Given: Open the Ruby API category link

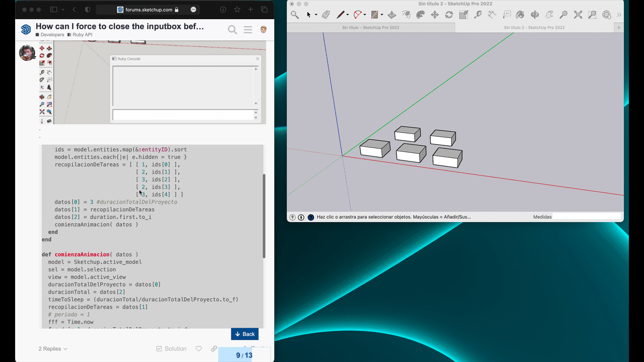Looking at the screenshot, I should [x=80, y=35].
